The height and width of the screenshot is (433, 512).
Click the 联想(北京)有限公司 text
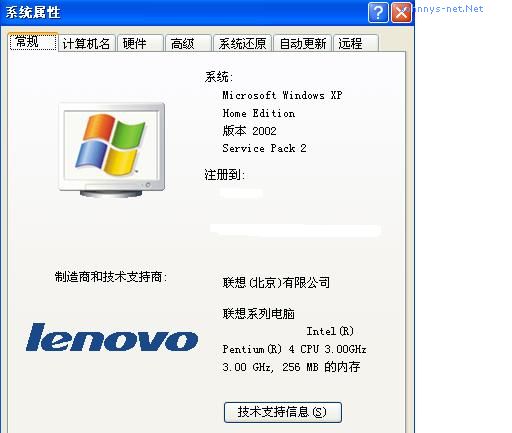click(x=276, y=283)
